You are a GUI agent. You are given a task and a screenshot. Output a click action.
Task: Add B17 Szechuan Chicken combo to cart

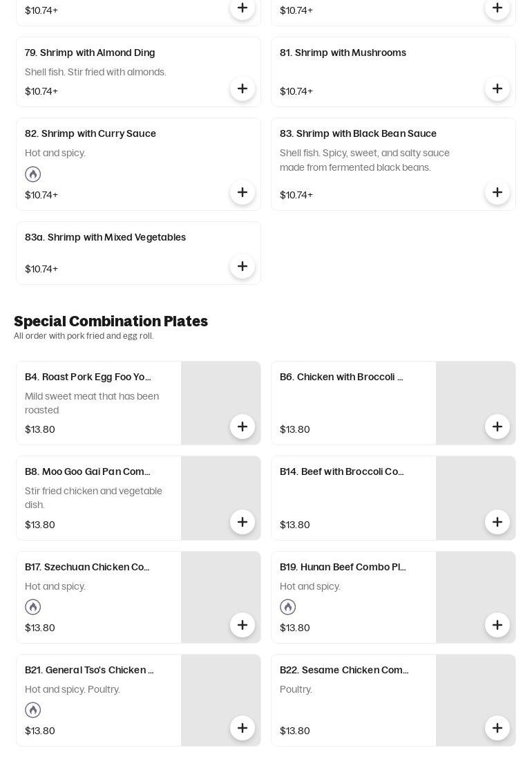[243, 625]
